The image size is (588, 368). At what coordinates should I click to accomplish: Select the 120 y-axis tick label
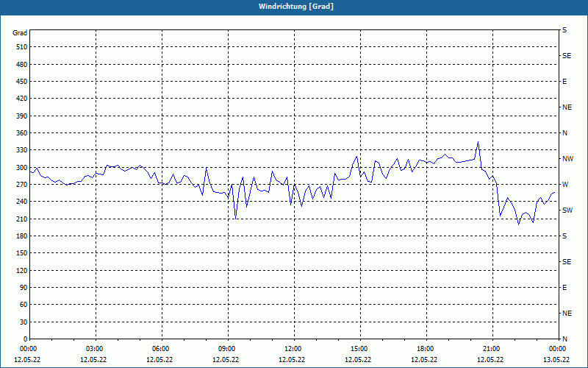[22, 270]
